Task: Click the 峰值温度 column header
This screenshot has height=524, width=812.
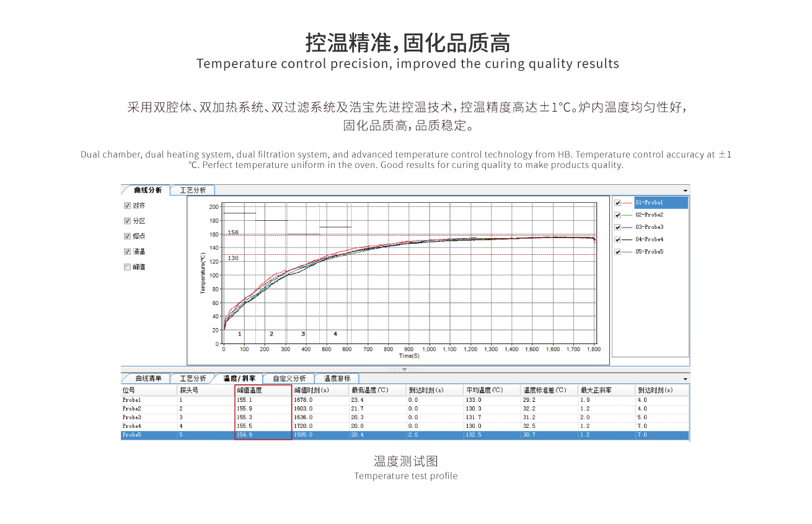Action: point(263,391)
